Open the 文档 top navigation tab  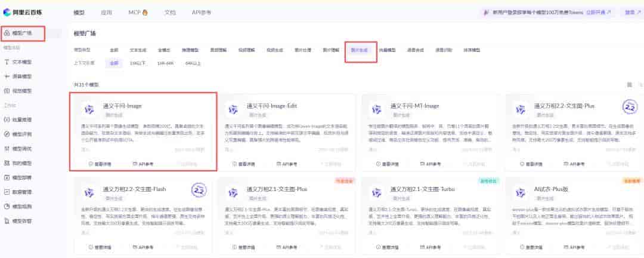170,13
